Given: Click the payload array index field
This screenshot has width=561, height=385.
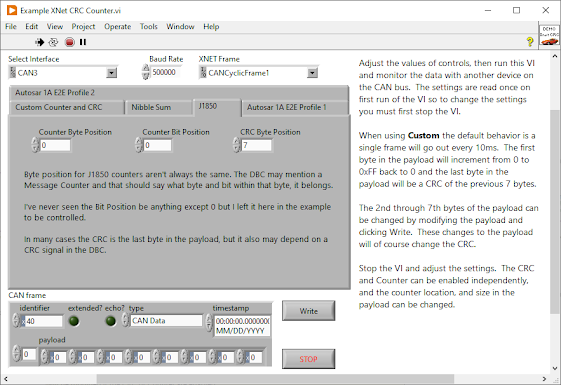Looking at the screenshot, I should [x=29, y=354].
